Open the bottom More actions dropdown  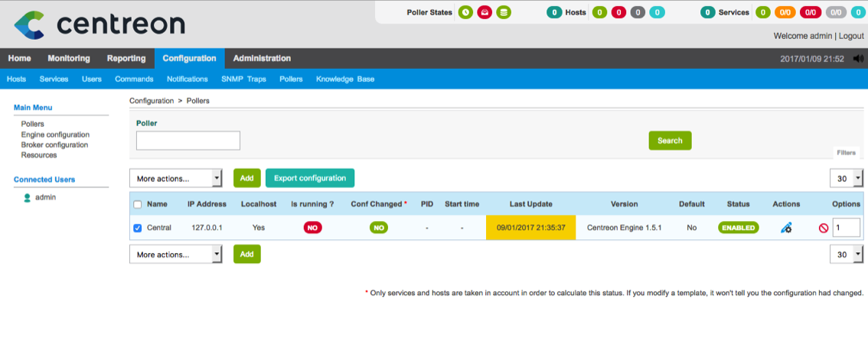[175, 254]
